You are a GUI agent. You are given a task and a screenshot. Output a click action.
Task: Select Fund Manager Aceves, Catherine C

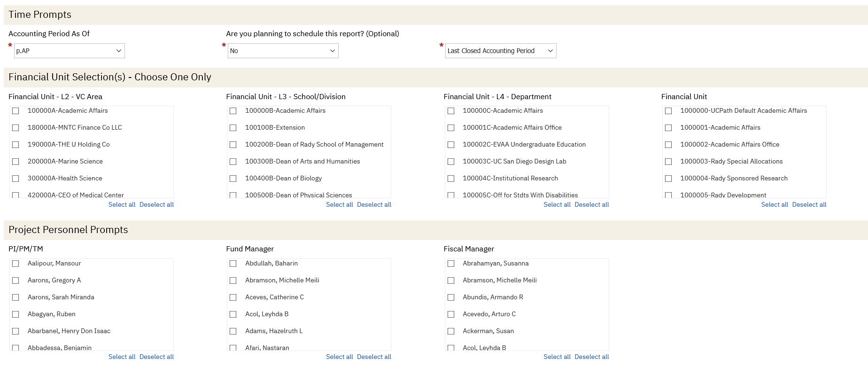(233, 297)
